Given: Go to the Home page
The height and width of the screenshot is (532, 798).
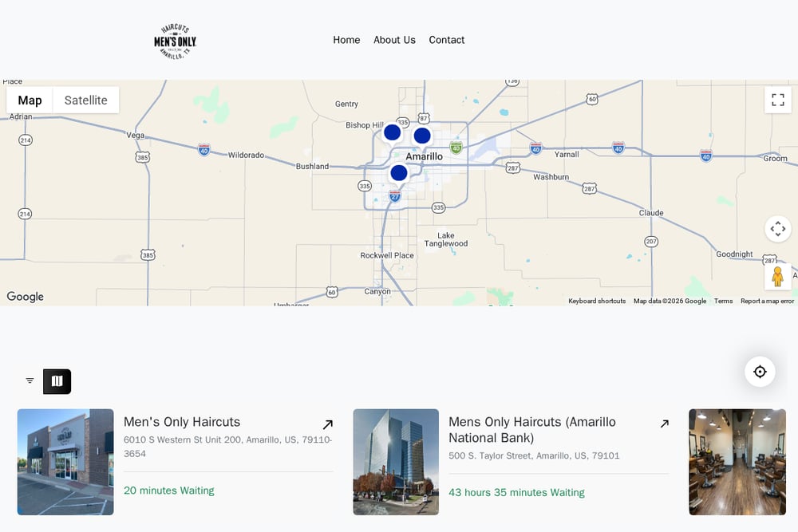Looking at the screenshot, I should click(346, 40).
